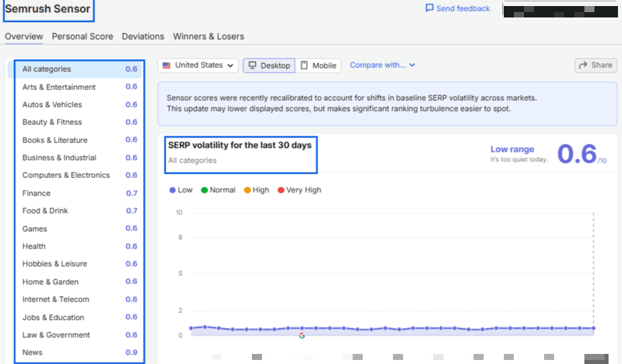The height and width of the screenshot is (364, 622).
Task: Click the Send feedback link
Action: [x=458, y=8]
